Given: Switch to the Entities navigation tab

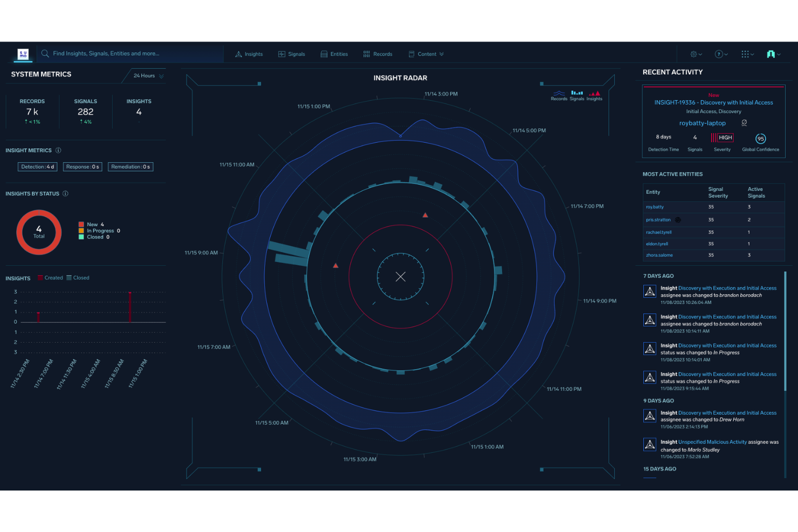Looking at the screenshot, I should [x=334, y=54].
